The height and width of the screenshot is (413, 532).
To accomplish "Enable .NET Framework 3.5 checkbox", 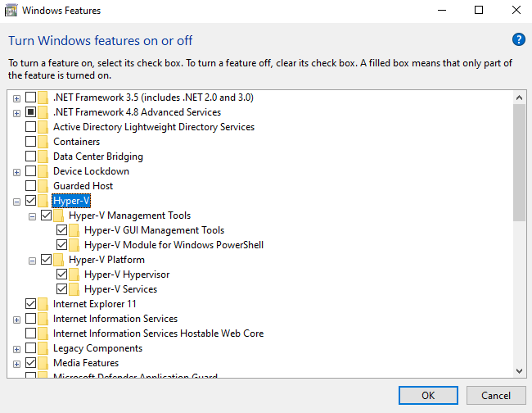I will (x=30, y=98).
